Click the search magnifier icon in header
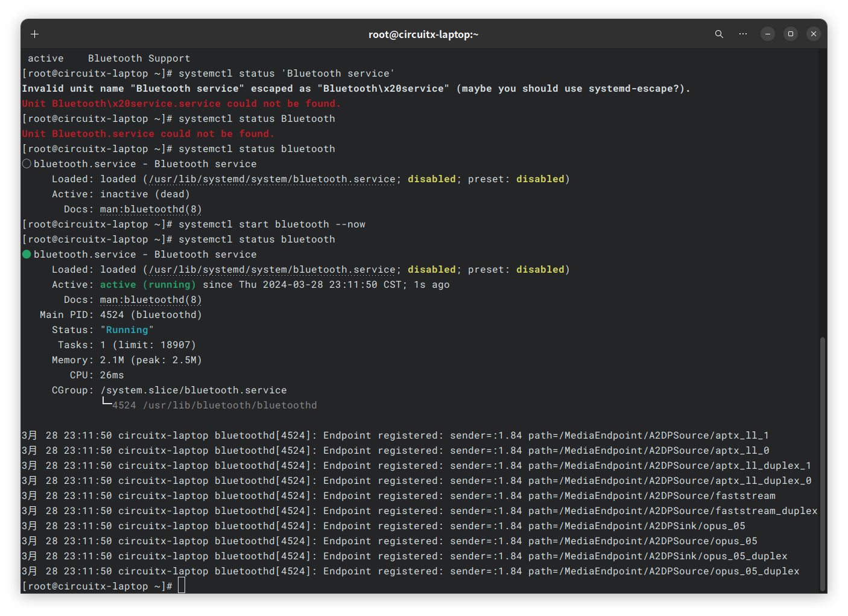 click(719, 34)
